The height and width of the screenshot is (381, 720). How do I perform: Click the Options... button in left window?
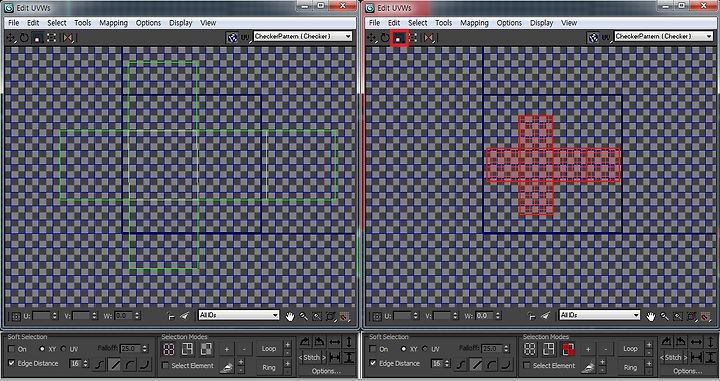tap(326, 371)
